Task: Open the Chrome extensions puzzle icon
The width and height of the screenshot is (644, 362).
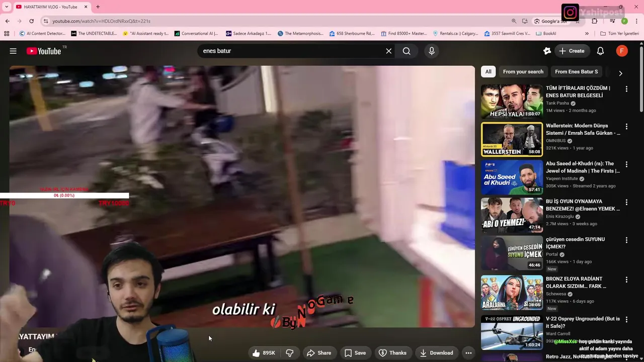Action: point(594,21)
